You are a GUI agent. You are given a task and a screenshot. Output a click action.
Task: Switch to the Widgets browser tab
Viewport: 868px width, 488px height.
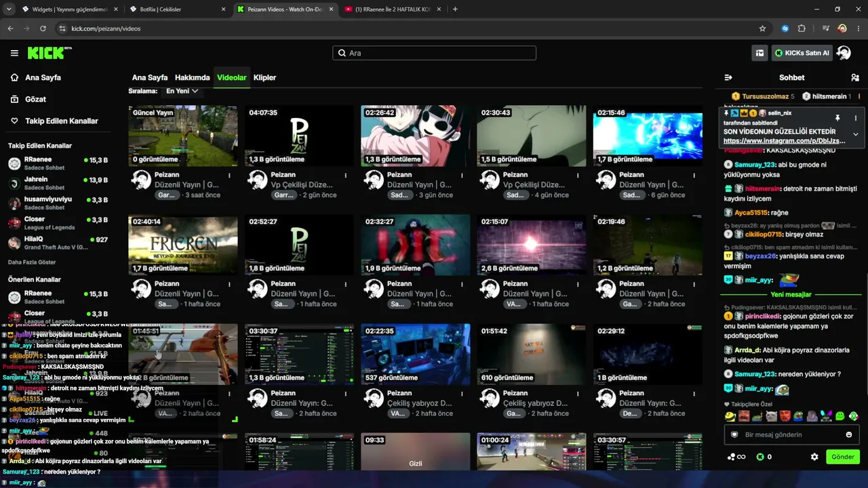coord(69,9)
